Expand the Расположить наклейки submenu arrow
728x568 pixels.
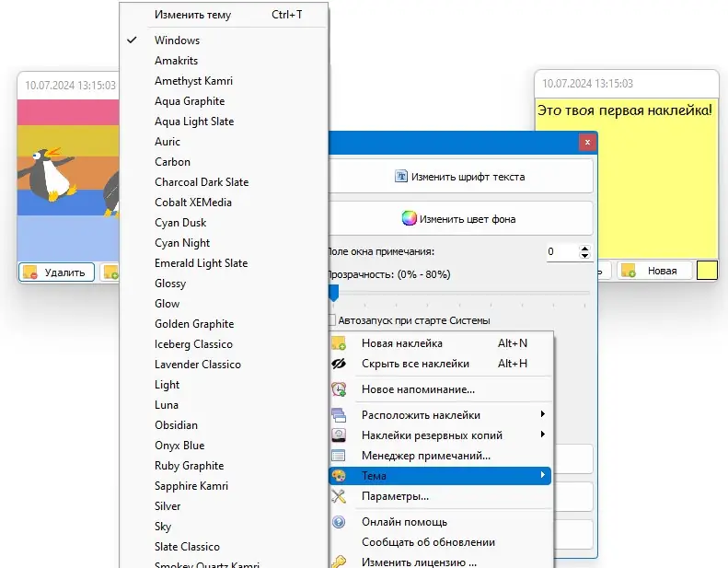pos(543,414)
